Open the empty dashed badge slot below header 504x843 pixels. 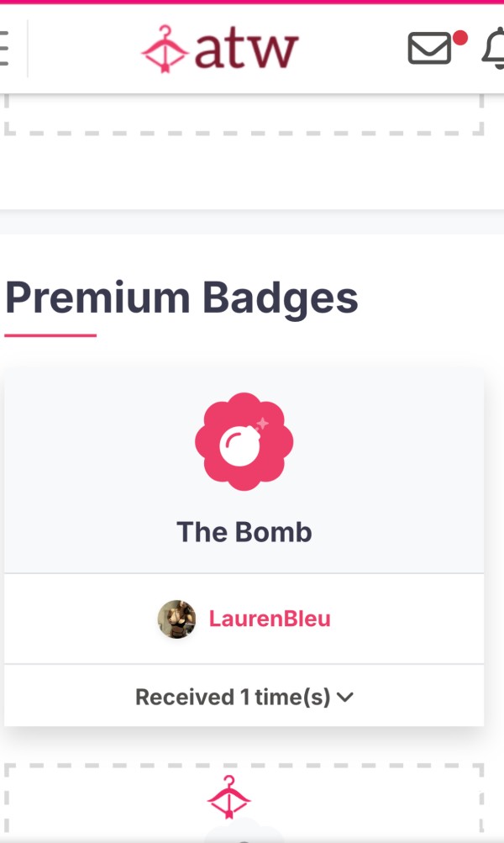tap(244, 115)
